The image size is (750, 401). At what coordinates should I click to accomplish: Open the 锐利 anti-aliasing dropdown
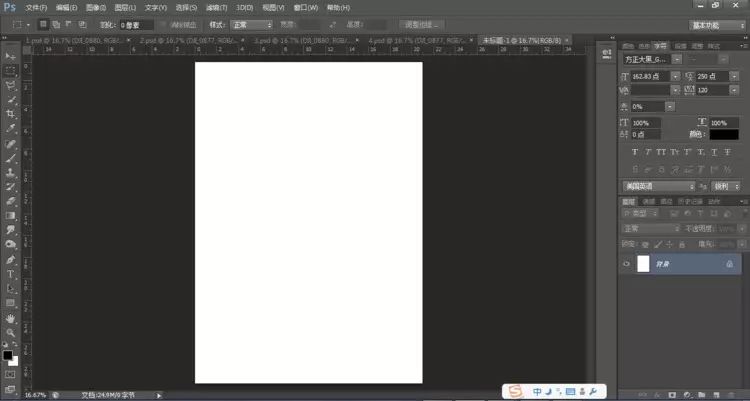tap(726, 186)
